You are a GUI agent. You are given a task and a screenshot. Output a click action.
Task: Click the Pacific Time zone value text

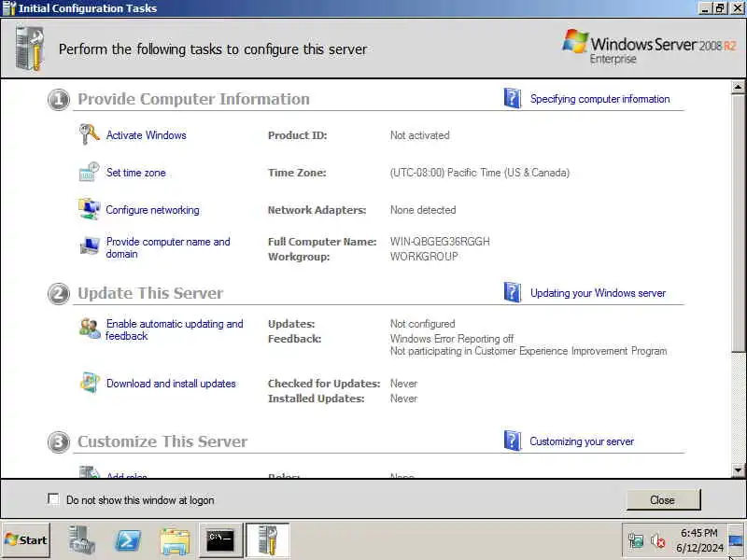(480, 173)
